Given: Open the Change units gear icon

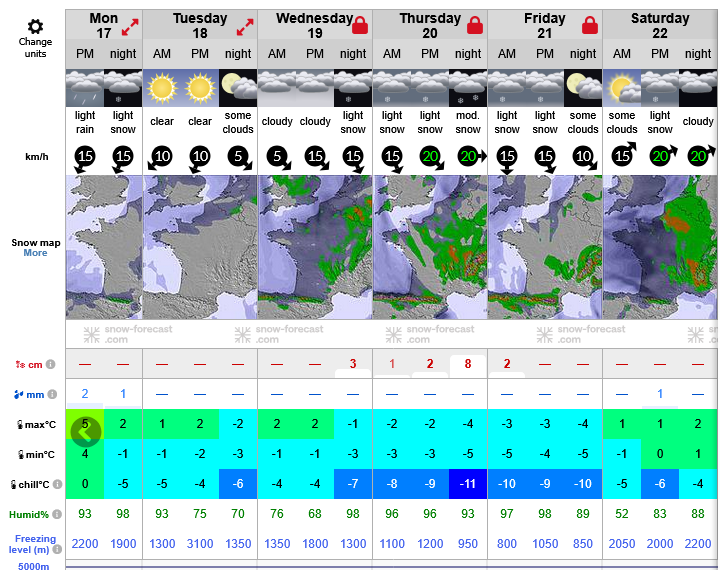Looking at the screenshot, I should 35,27.
